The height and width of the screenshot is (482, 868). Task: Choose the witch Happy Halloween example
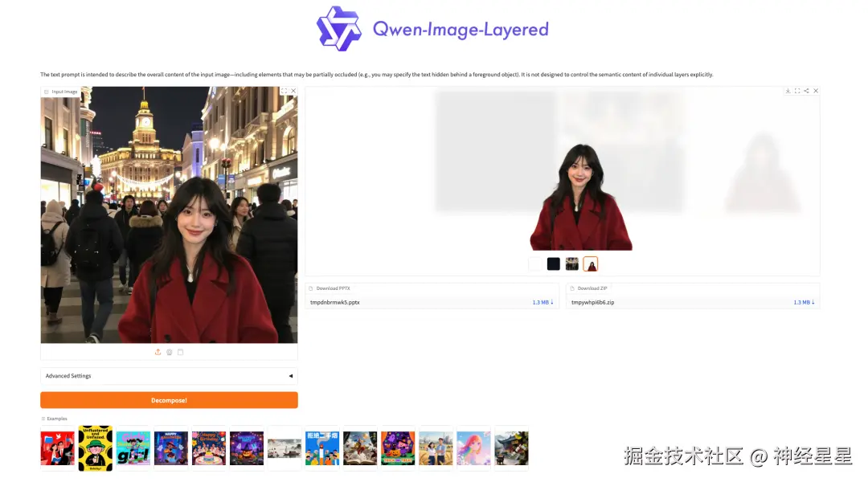(171, 448)
